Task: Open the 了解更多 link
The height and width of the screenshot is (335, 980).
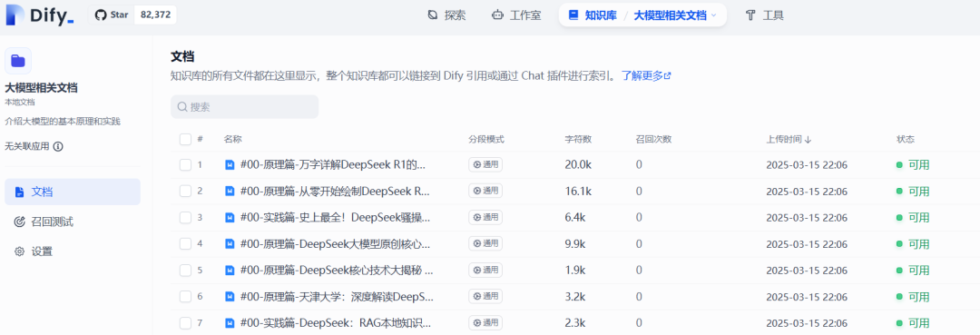Action: coord(646,75)
